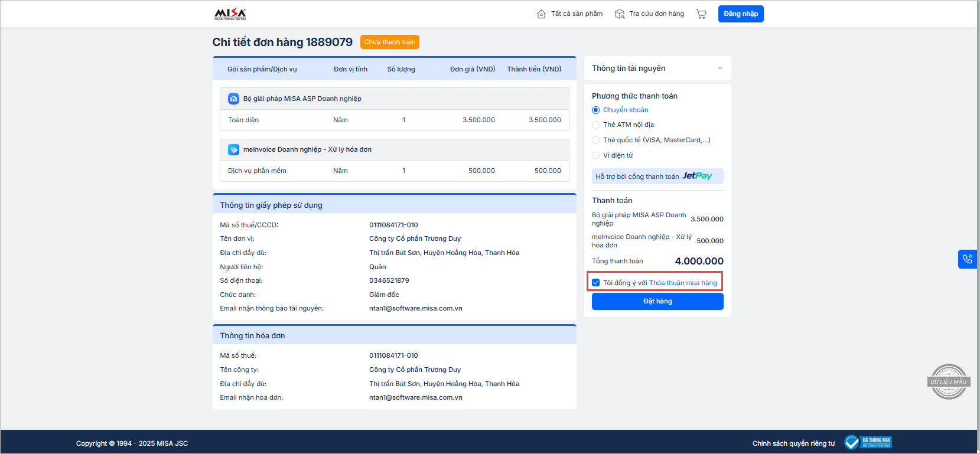Click total amount 4.000.000

699,261
